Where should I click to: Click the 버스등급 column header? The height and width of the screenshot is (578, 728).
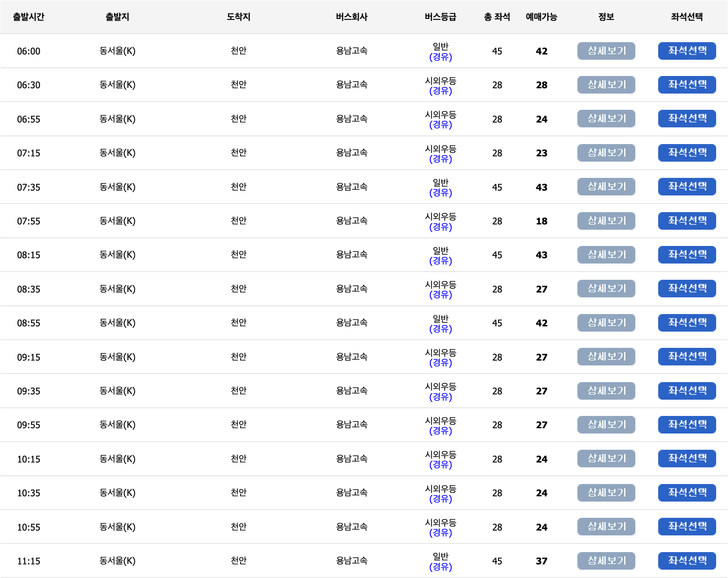441,17
